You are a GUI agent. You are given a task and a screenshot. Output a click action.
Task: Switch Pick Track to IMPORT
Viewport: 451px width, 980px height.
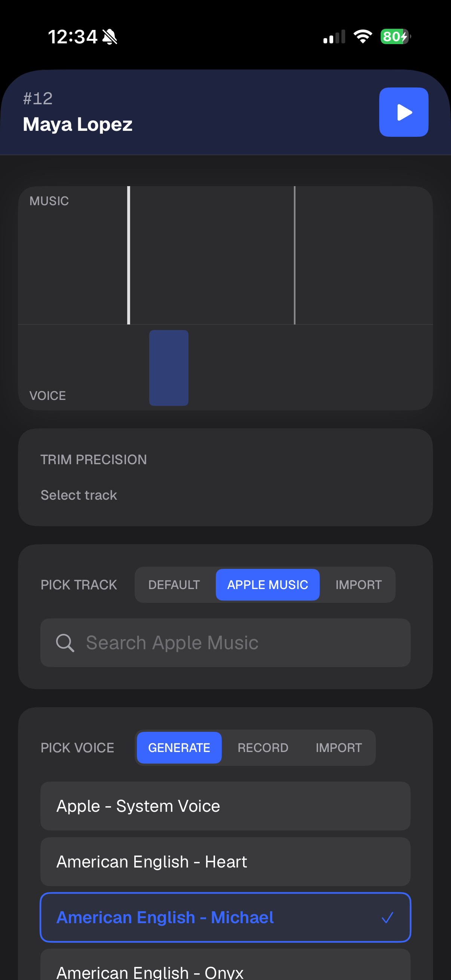pyautogui.click(x=359, y=584)
